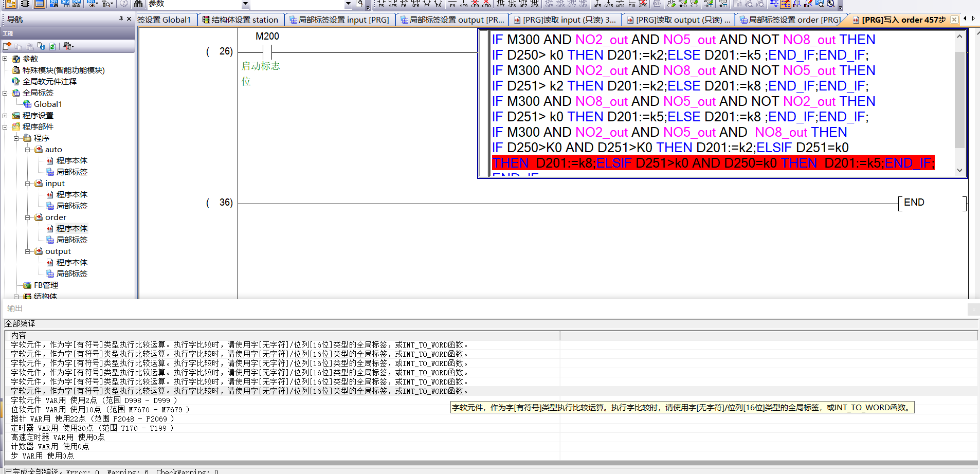Click the binoculars find icon in top toolbar
The width and height of the screenshot is (980, 474).
pyautogui.click(x=138, y=4)
